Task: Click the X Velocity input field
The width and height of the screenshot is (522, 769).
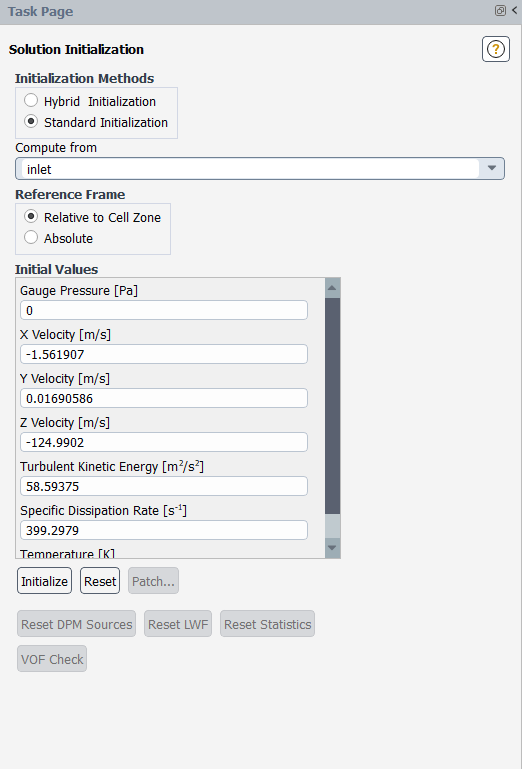Action: pyautogui.click(x=164, y=354)
